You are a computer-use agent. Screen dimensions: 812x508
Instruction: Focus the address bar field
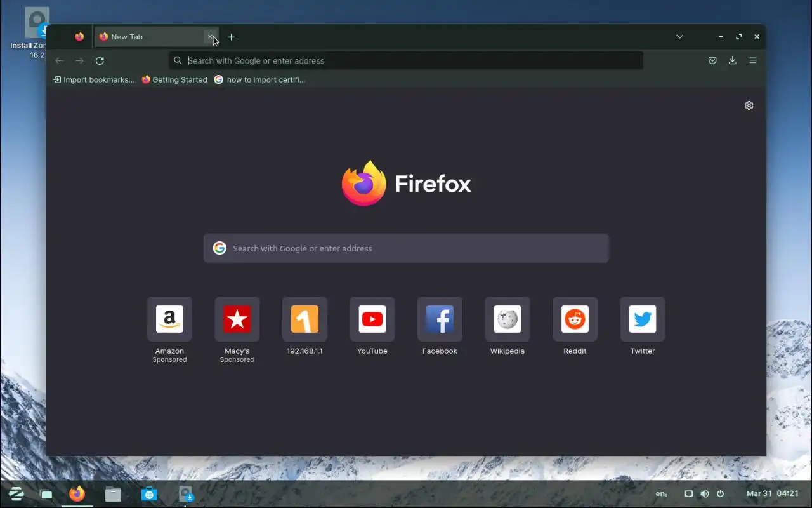(406, 60)
